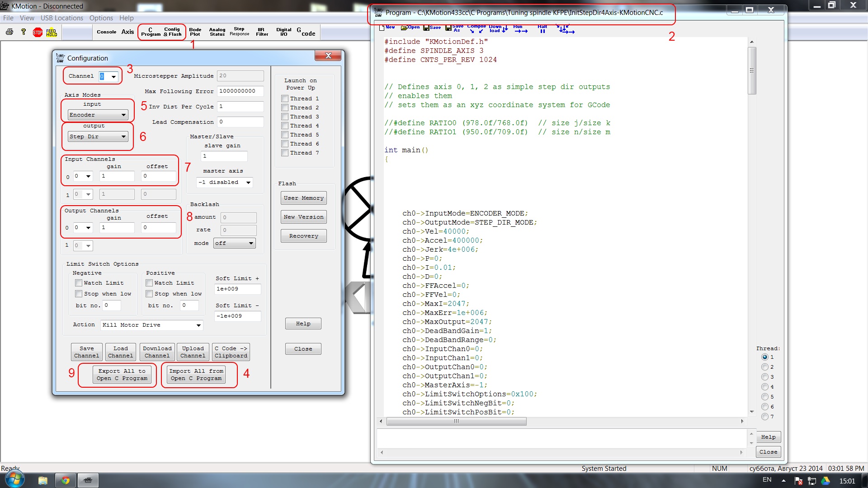Check the Negative Watch Limit checkbox
The image size is (868, 488).
79,283
